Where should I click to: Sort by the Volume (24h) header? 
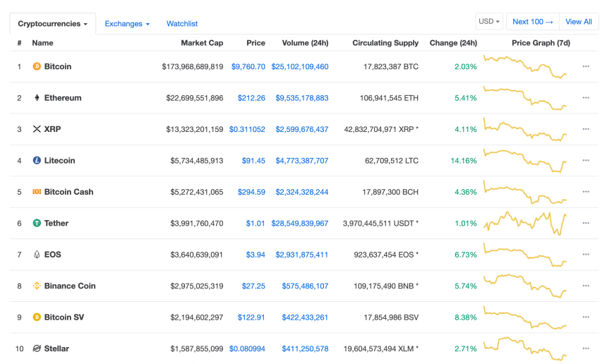coord(305,43)
